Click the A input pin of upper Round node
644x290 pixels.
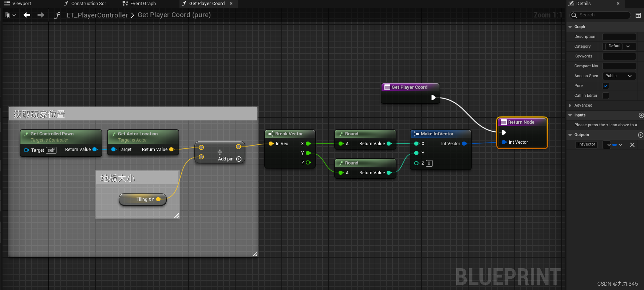click(341, 144)
